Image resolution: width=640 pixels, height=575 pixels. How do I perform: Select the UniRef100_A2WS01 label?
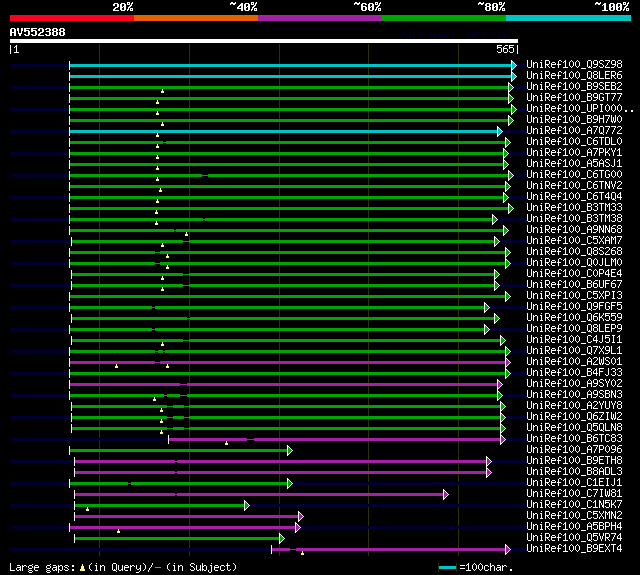coord(574,362)
